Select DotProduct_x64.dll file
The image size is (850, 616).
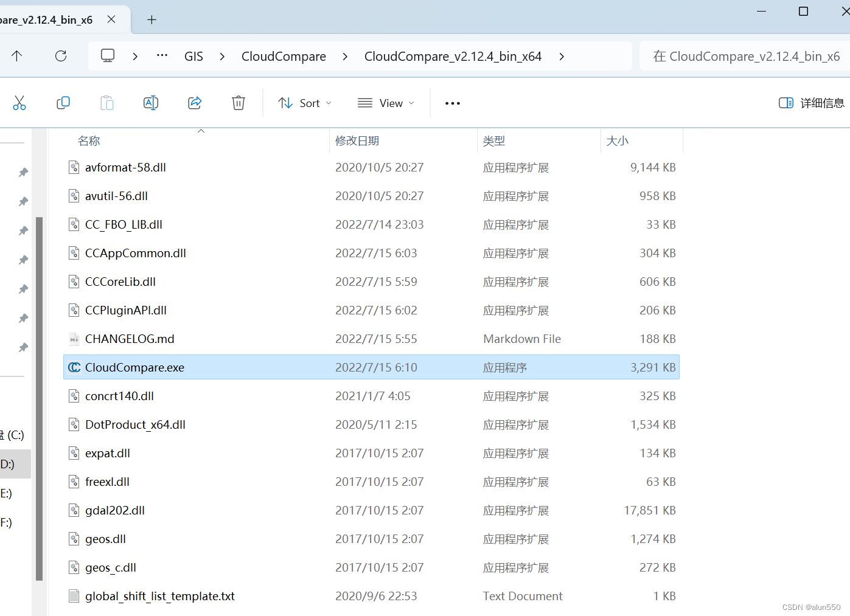[x=371, y=424]
